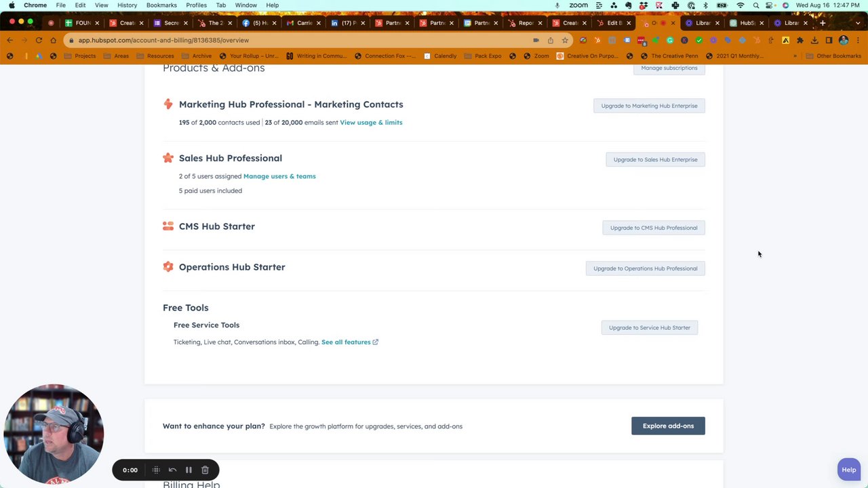Click the recorder blur/effects grid icon
Viewport: 868px width, 488px height.
tap(156, 470)
